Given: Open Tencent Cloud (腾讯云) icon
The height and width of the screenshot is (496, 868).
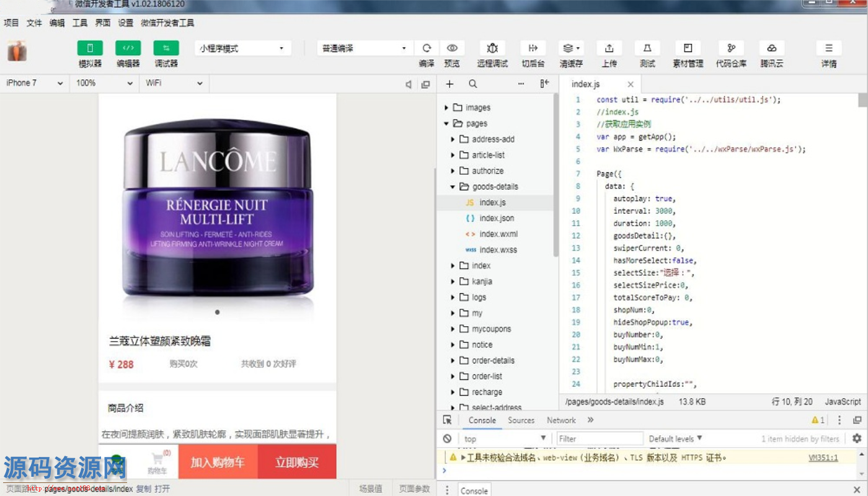Looking at the screenshot, I should (x=771, y=48).
